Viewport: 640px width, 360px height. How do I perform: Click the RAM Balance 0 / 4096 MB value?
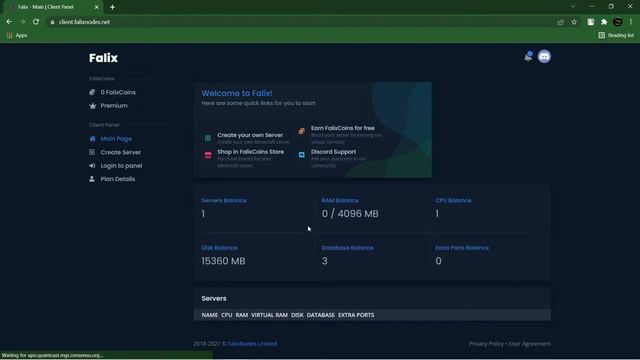[x=350, y=214]
